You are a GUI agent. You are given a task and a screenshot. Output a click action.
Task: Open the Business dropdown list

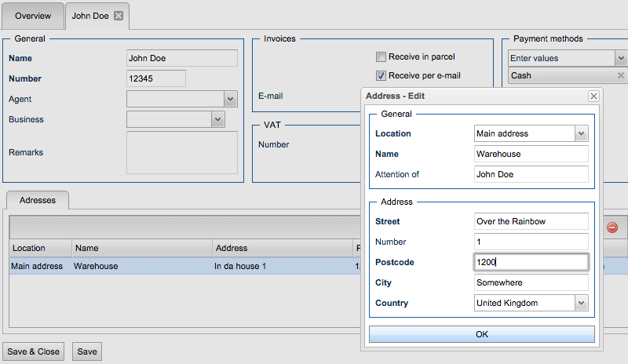tap(217, 119)
